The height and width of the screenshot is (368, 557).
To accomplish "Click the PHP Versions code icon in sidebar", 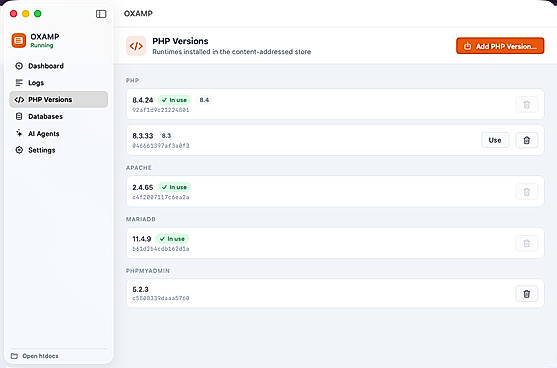I will tap(19, 99).
